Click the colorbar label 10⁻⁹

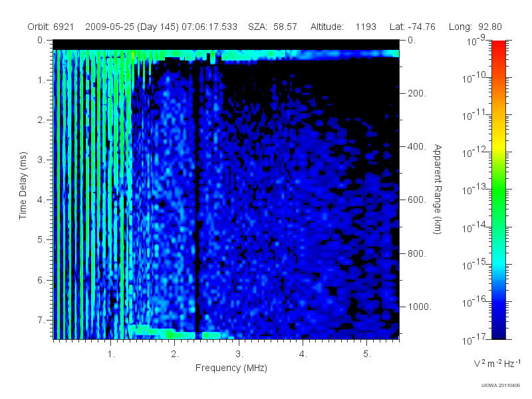coord(476,40)
